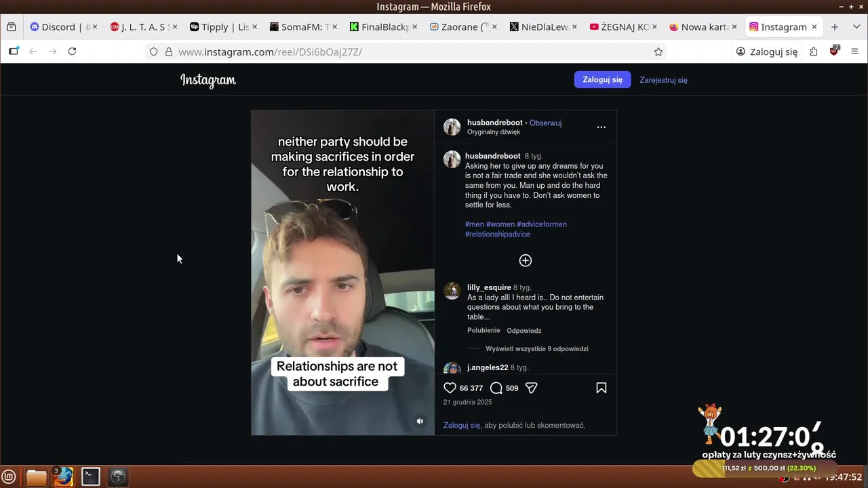Show site security lock information

(169, 52)
